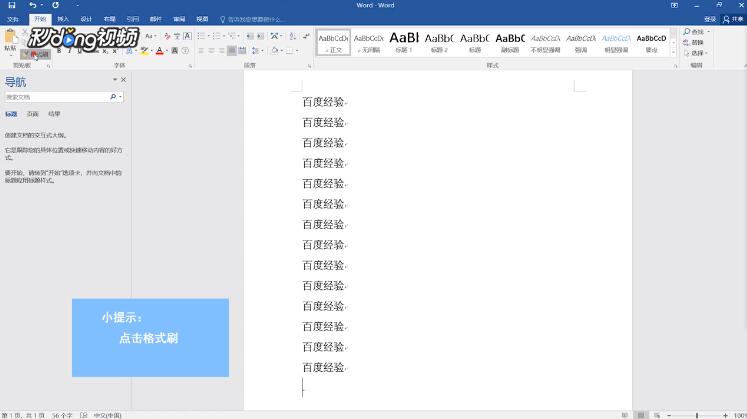Click the Paste clipboard icon
This screenshot has height=419, width=747.
pyautogui.click(x=10, y=37)
